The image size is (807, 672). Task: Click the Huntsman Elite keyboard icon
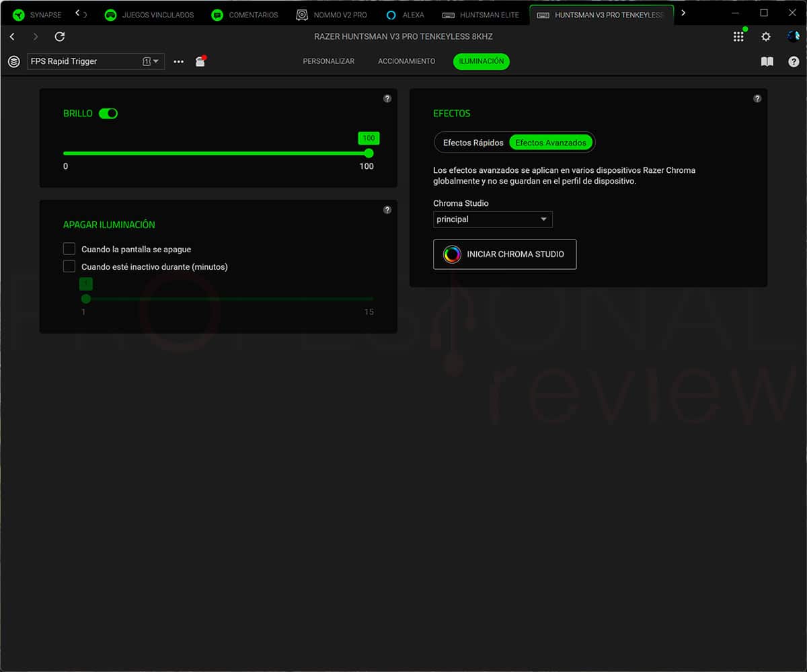(447, 15)
